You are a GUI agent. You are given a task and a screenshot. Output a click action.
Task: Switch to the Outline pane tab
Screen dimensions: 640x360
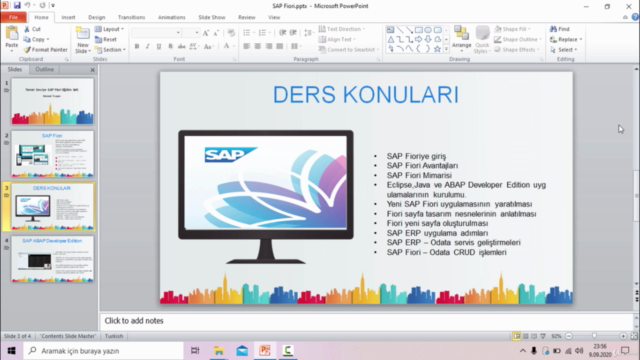pos(44,69)
